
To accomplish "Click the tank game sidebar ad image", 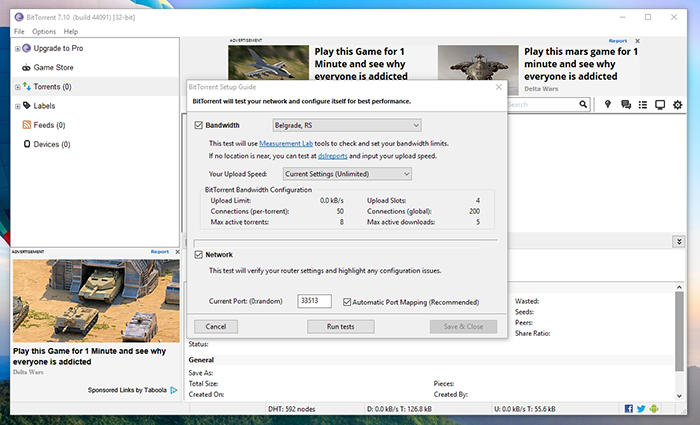I will pyautogui.click(x=96, y=300).
